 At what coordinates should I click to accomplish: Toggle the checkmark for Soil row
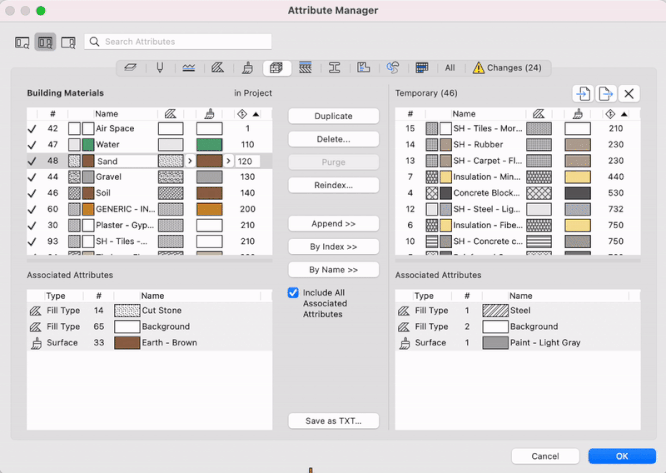pos(32,193)
